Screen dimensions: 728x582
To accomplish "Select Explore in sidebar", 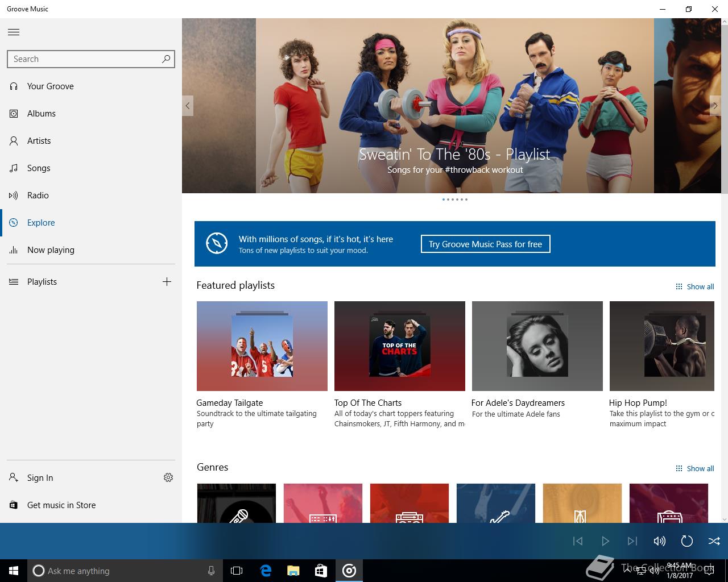I will point(91,223).
